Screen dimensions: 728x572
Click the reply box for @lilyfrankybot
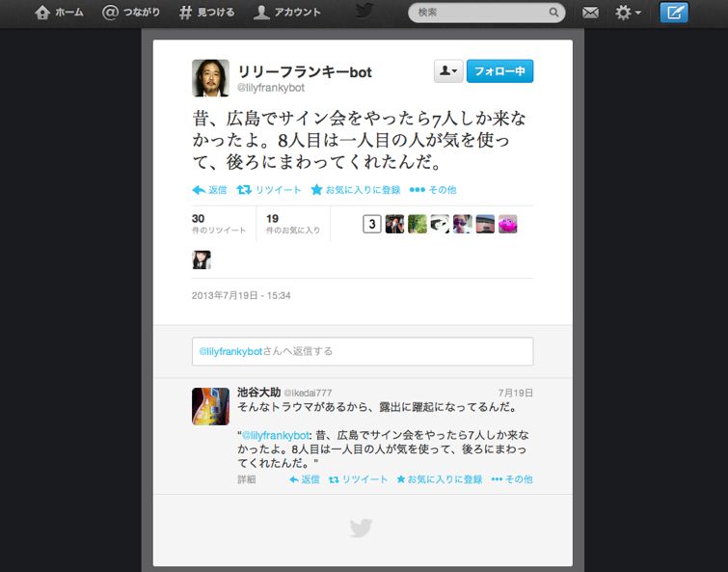tap(362, 351)
